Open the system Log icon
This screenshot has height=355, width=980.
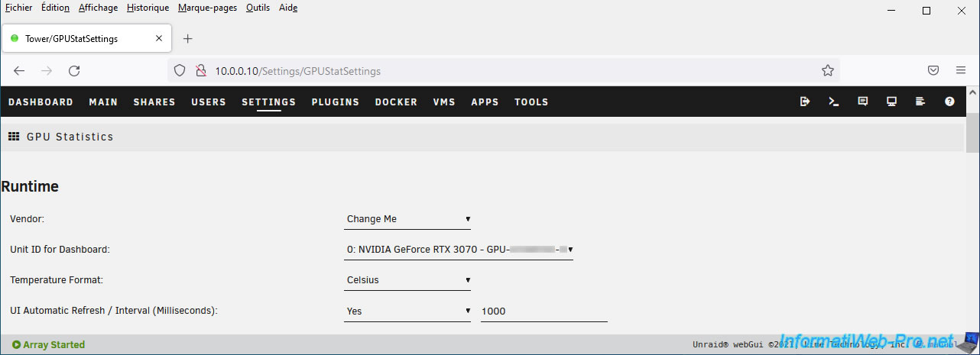(920, 102)
